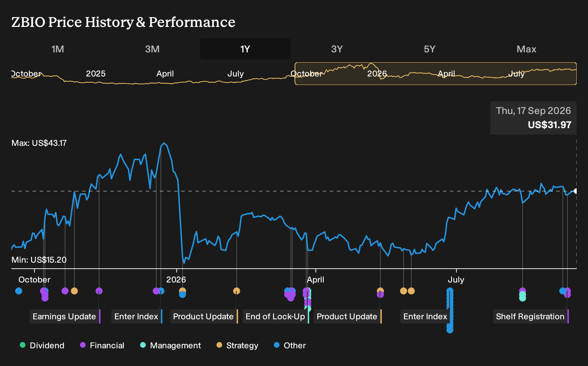Image resolution: width=588 pixels, height=366 pixels.
Task: Toggle the Strategy legend filter
Action: click(237, 345)
